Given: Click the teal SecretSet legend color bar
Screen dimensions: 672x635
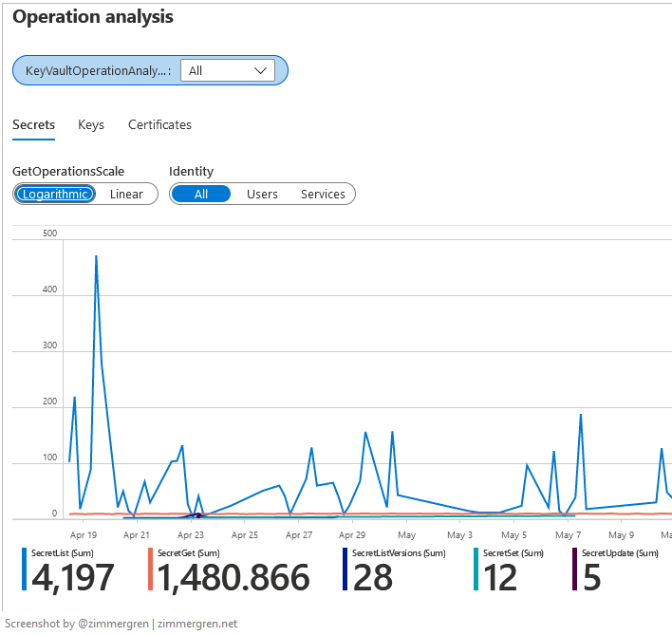Looking at the screenshot, I should coord(476,570).
